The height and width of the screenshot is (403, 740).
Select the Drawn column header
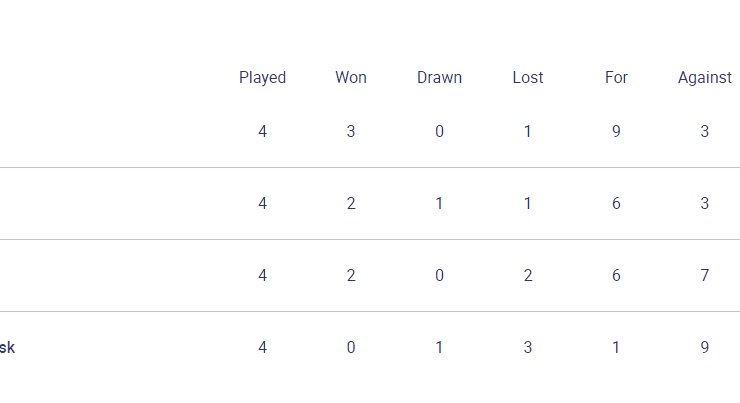click(439, 77)
